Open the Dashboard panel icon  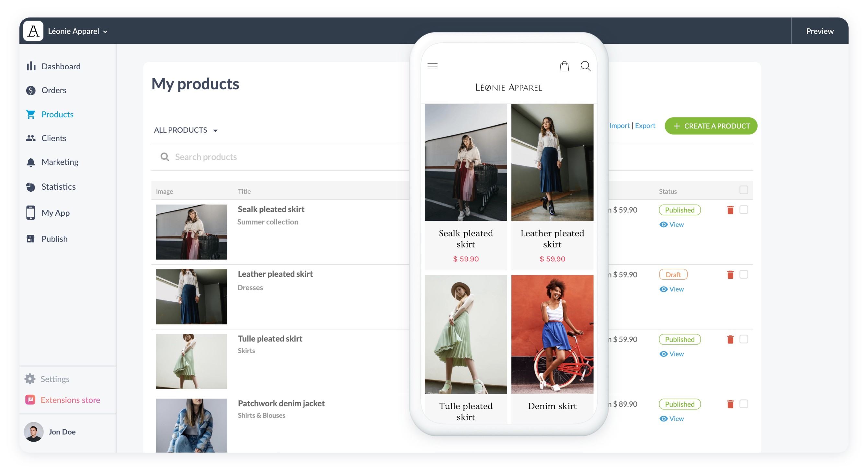click(x=31, y=66)
